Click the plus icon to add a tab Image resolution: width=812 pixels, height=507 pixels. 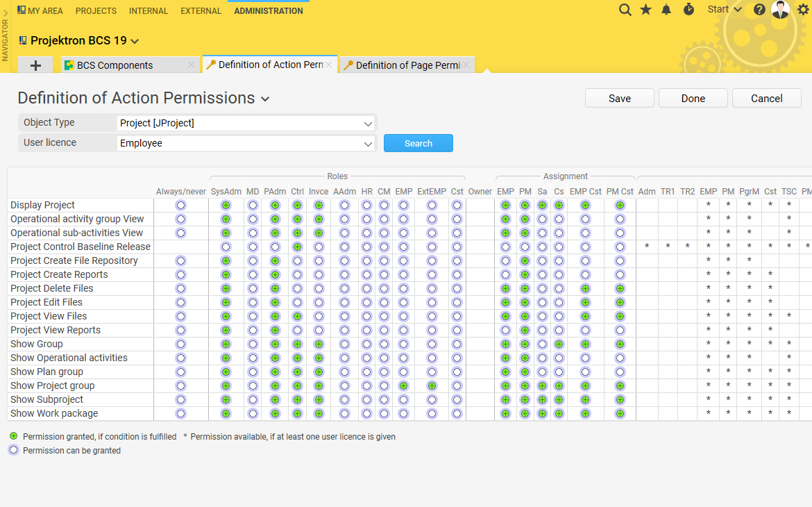pos(35,65)
